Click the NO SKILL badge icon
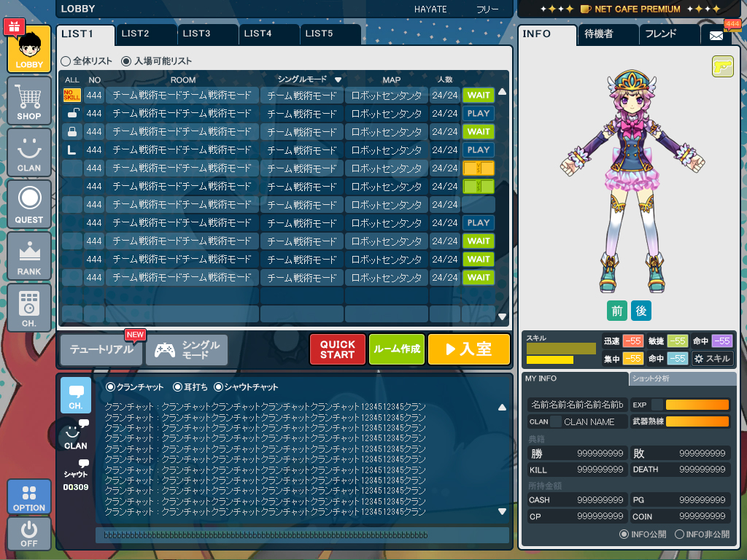 click(72, 96)
